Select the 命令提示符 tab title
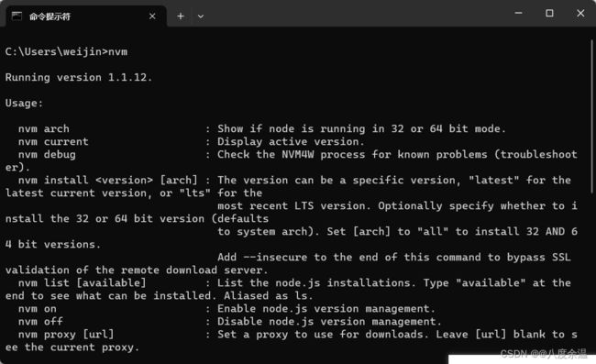 pos(50,17)
